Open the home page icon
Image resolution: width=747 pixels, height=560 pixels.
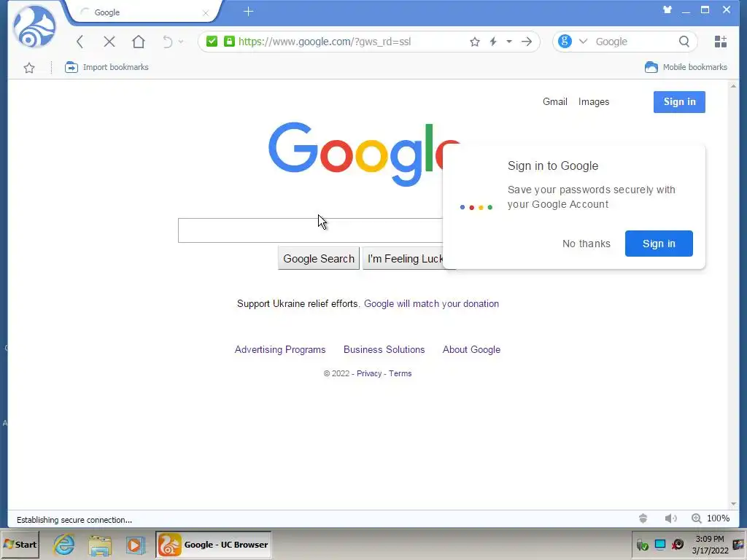tap(138, 42)
